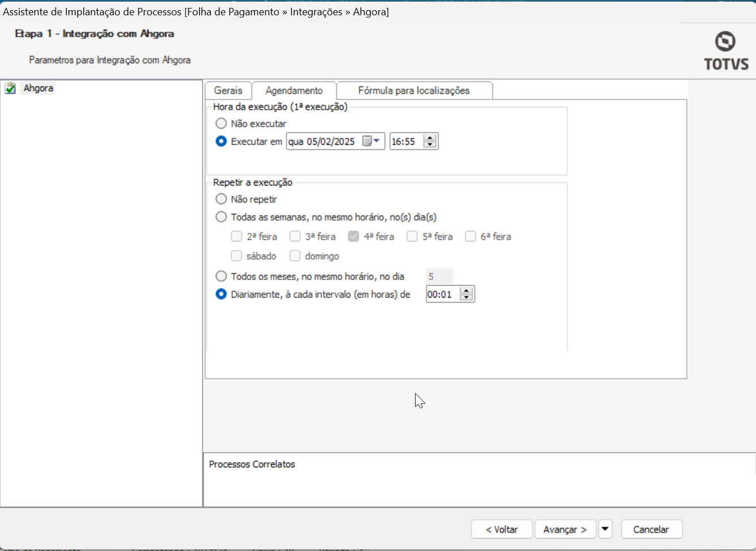Increase the execution time with up arrow

click(x=430, y=137)
